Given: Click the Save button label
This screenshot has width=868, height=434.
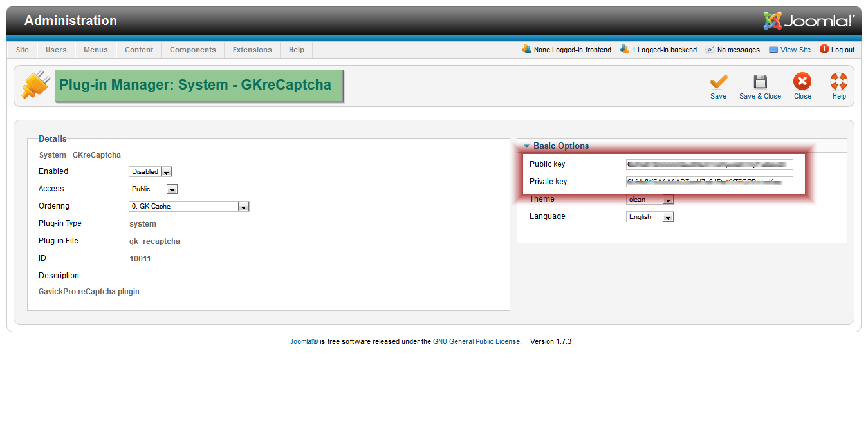Looking at the screenshot, I should 718,96.
